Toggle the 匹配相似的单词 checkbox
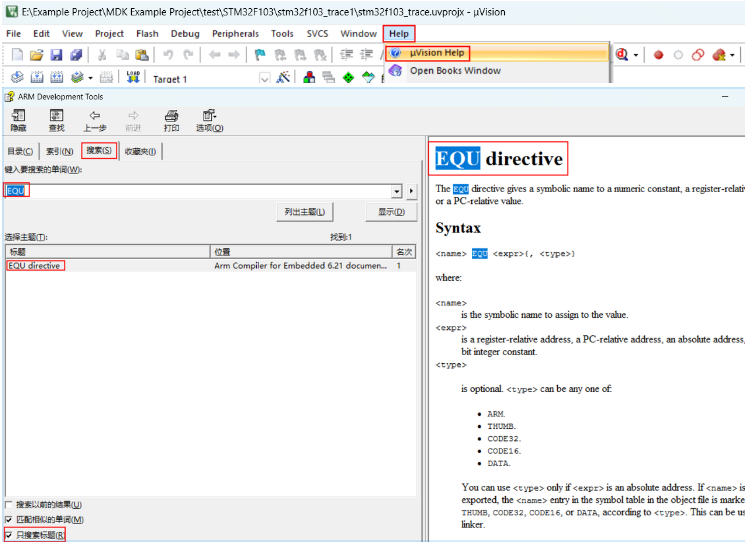Image resolution: width=745 pixels, height=543 pixels. pos(9,520)
